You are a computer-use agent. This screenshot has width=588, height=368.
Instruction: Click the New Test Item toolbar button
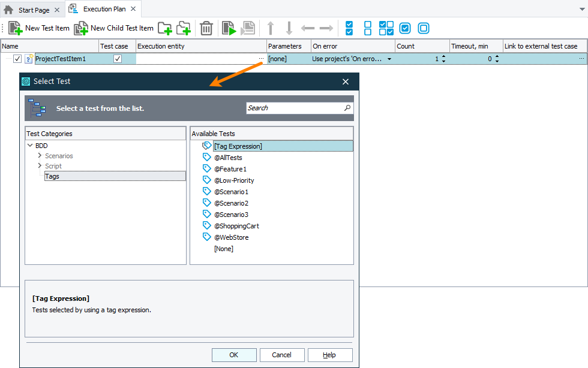click(x=39, y=28)
